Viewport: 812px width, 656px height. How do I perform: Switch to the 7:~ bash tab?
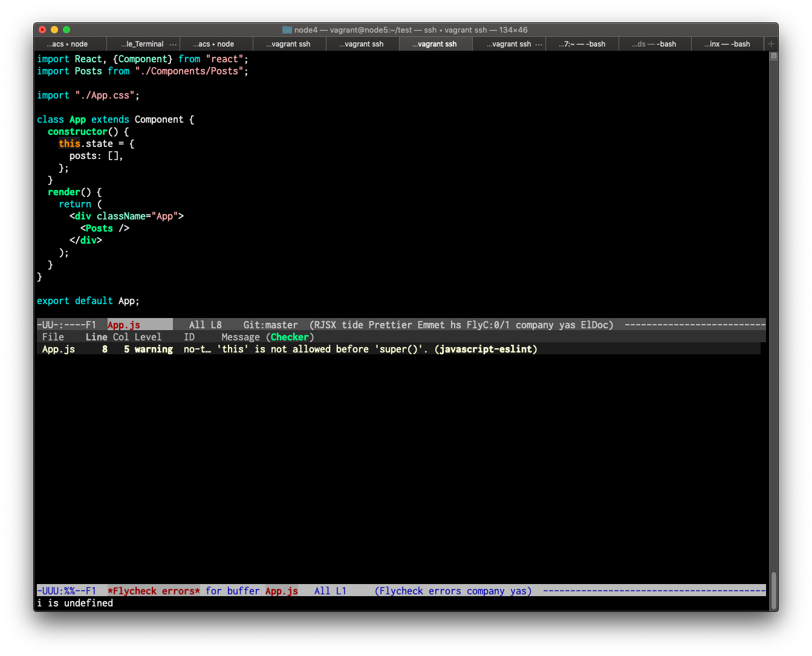coord(582,44)
